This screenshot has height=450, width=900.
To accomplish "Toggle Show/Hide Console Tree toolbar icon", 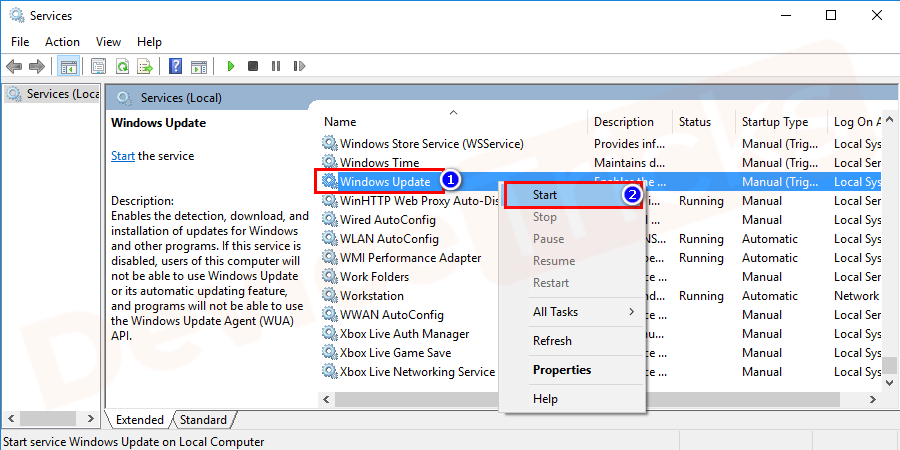I will pos(69,67).
